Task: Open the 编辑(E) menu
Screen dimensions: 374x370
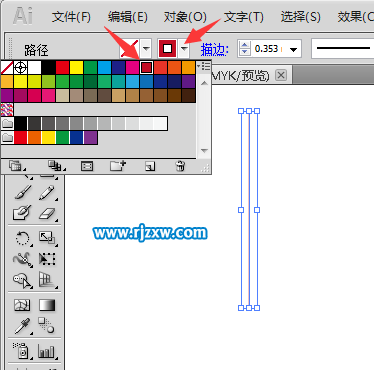Action: (128, 17)
